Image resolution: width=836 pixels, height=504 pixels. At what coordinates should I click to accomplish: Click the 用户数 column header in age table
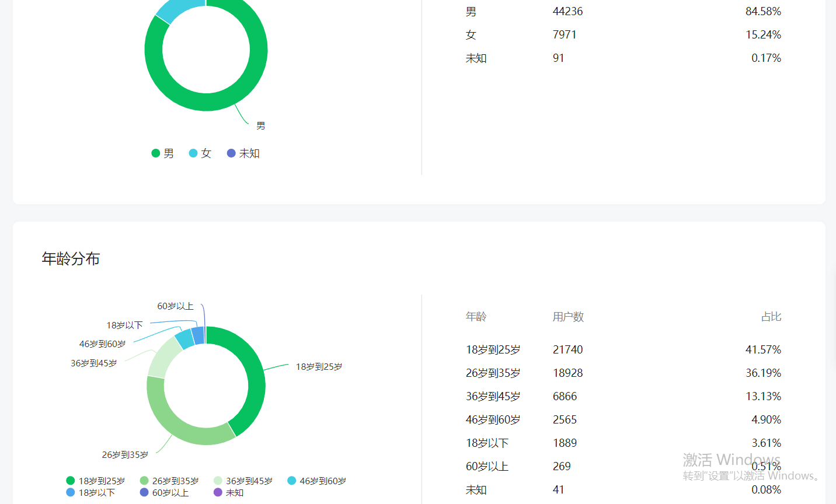(568, 317)
